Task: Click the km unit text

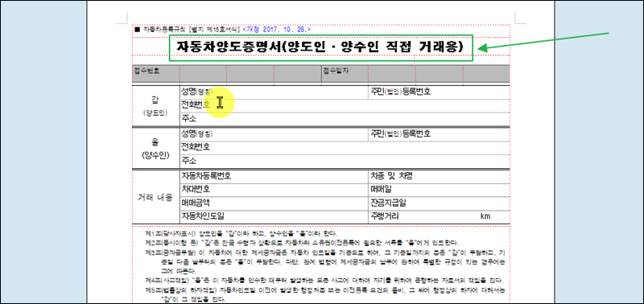Action: point(485,216)
